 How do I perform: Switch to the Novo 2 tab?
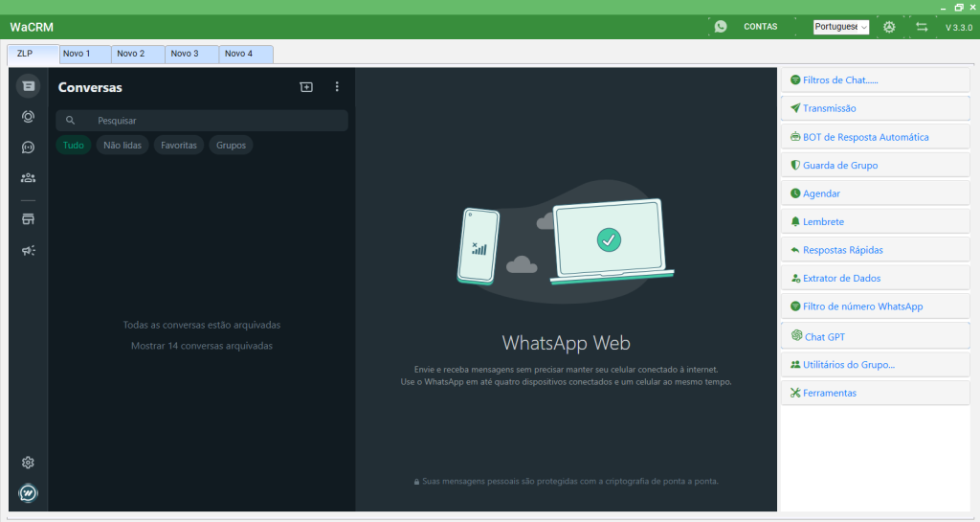[139, 55]
